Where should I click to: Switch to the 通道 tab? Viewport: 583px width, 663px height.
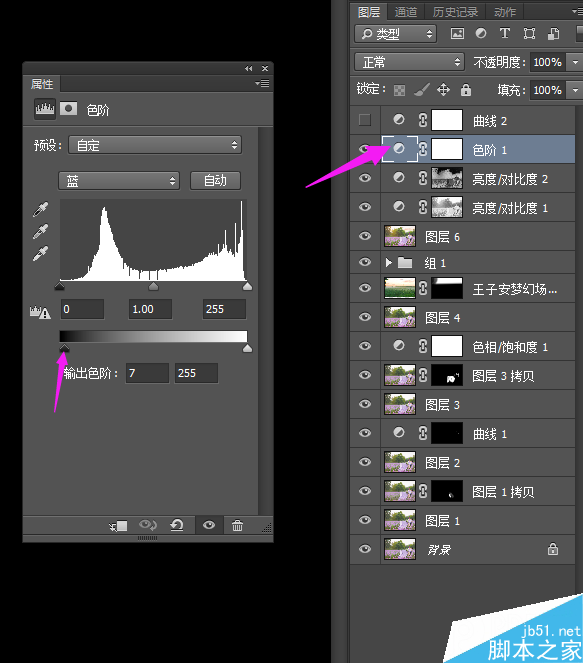[406, 12]
